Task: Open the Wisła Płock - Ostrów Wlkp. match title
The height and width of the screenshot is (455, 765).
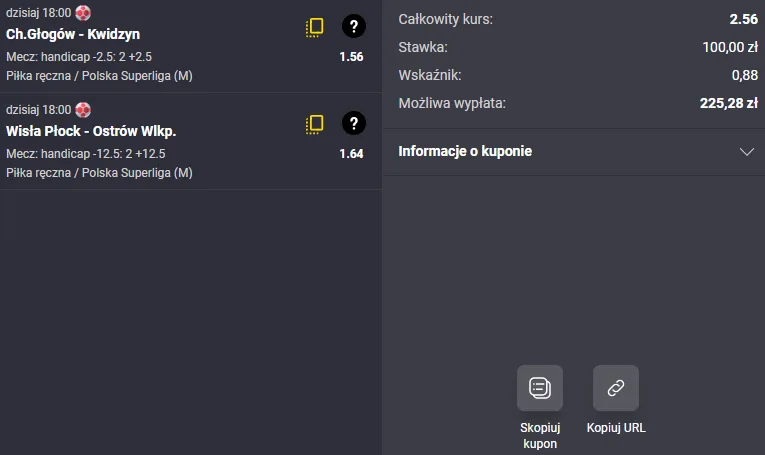Action: click(91, 131)
